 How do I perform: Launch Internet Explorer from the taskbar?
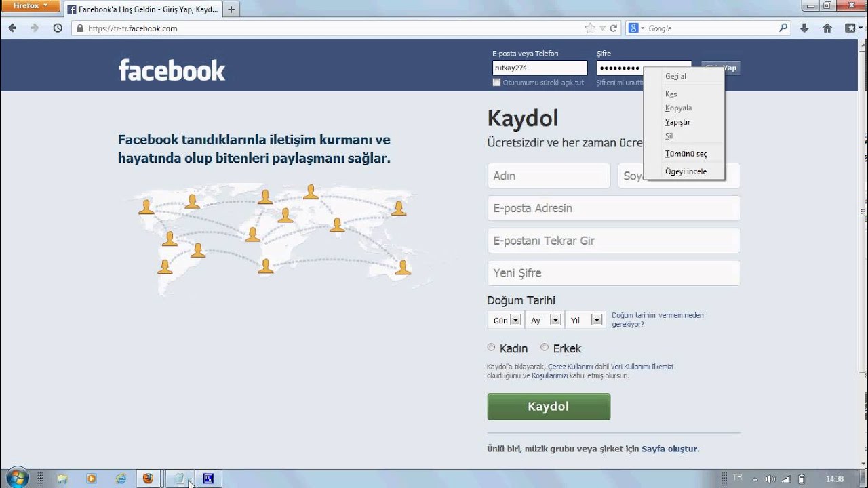coord(121,479)
